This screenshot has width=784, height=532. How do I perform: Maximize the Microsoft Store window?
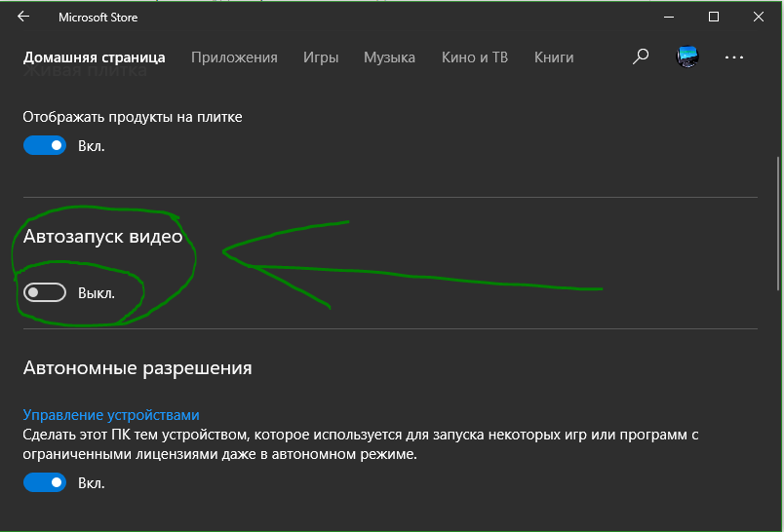pyautogui.click(x=714, y=17)
